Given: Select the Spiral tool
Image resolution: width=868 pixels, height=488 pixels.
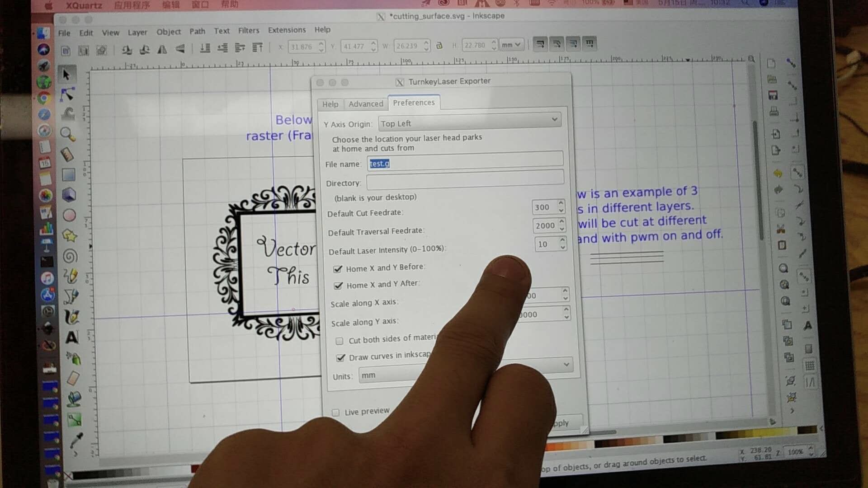Looking at the screenshot, I should (70, 256).
